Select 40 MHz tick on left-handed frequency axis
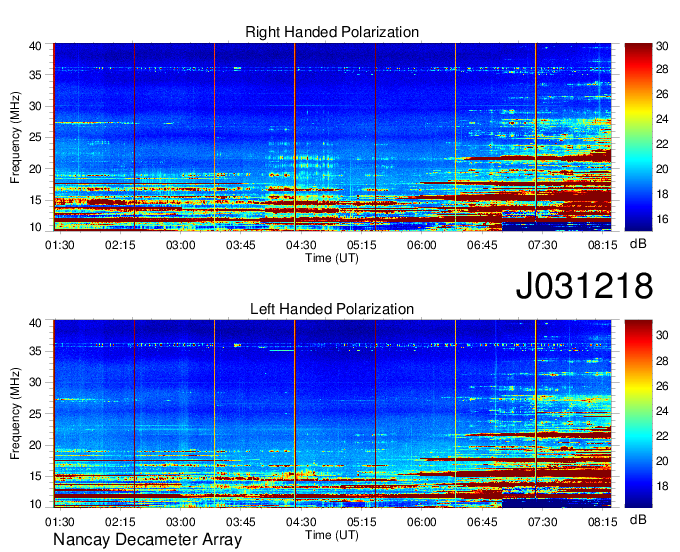Screen dimensions: 680x552 click(35, 323)
